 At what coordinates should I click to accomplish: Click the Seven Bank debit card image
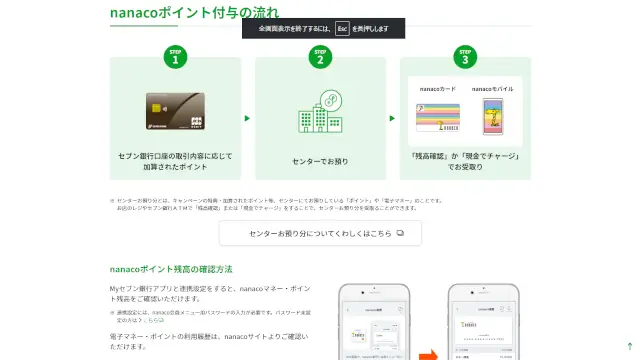point(176,111)
